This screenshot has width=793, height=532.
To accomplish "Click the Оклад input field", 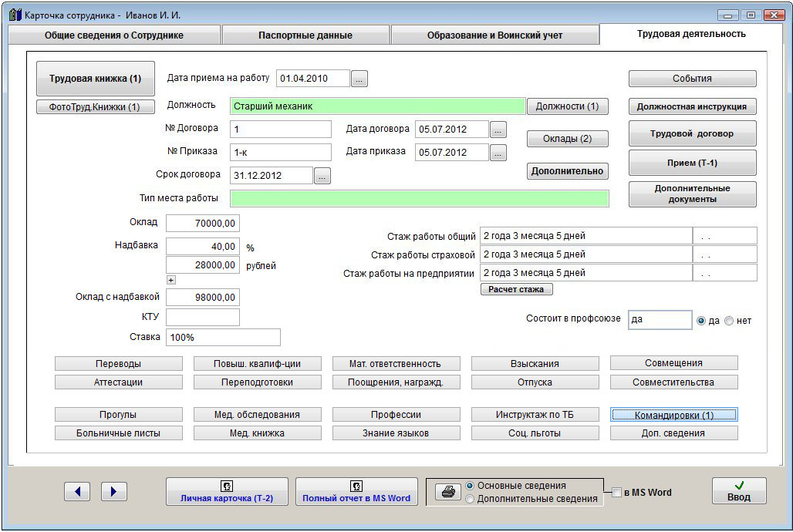I will (x=202, y=224).
